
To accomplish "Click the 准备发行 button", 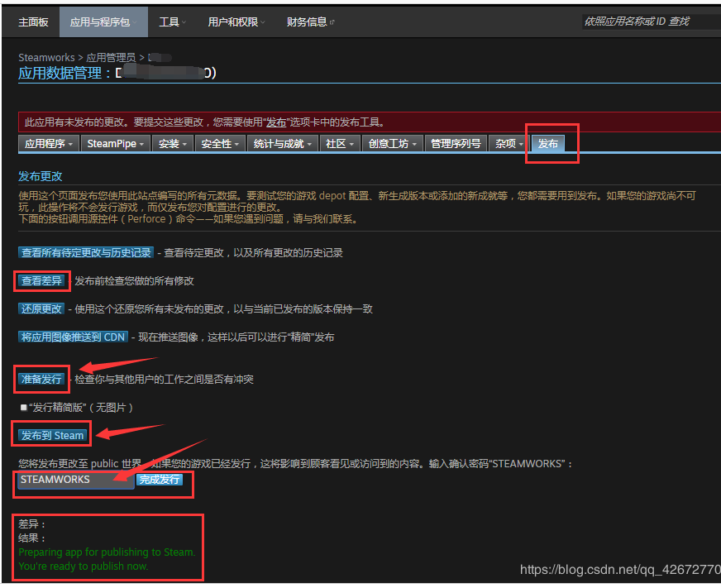I will point(41,379).
